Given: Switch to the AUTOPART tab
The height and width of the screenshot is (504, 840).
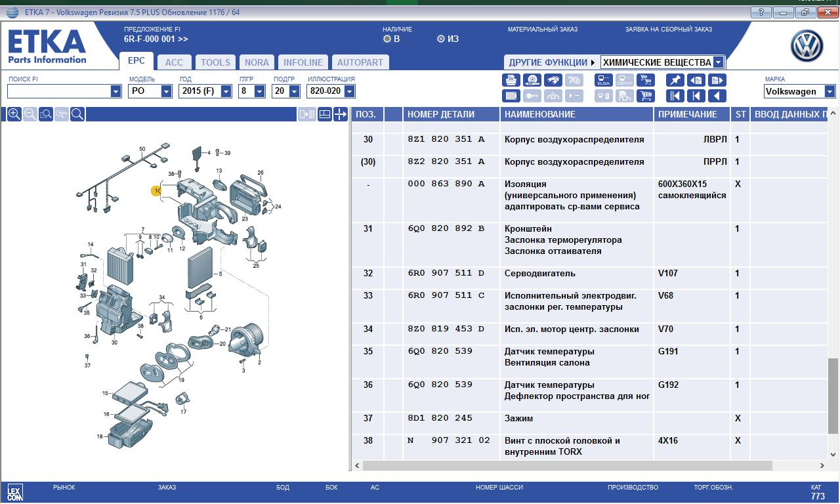Looking at the screenshot, I should [x=360, y=62].
